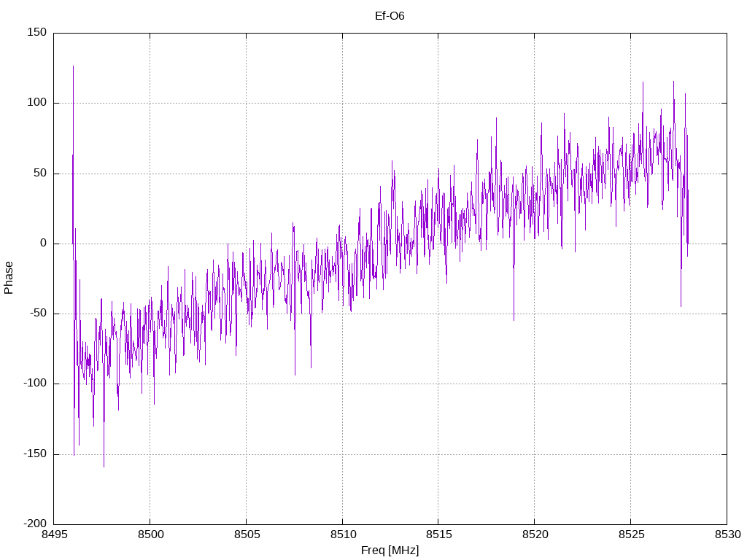Click the y-axis value 100
Image resolution: width=747 pixels, height=560 pixels.
(37, 102)
